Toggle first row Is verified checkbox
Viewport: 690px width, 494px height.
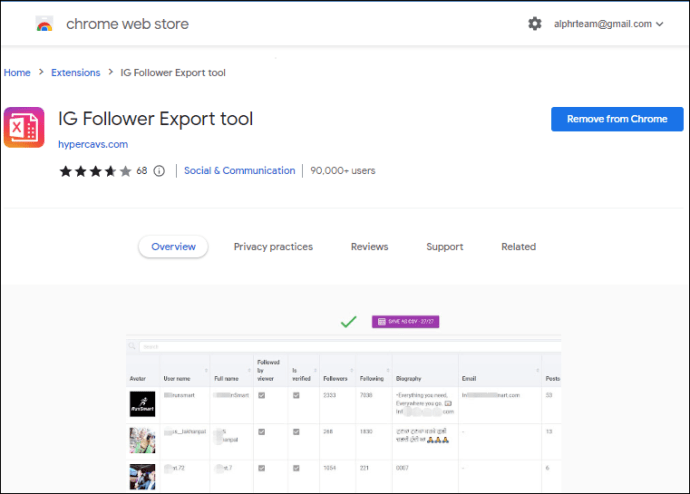pos(296,396)
